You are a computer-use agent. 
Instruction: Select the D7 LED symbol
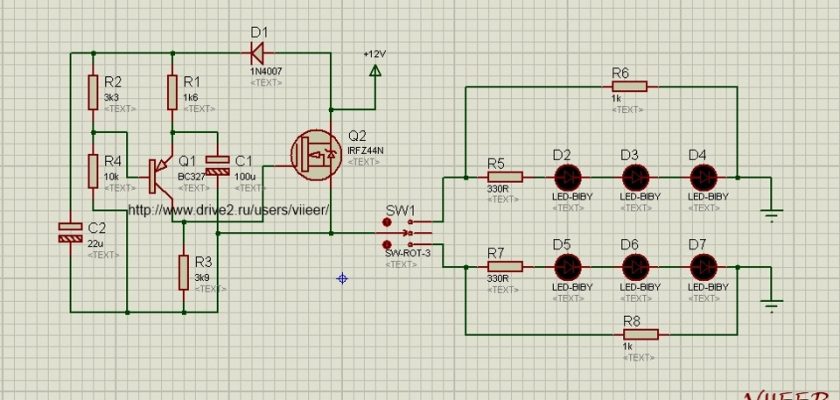tap(705, 267)
